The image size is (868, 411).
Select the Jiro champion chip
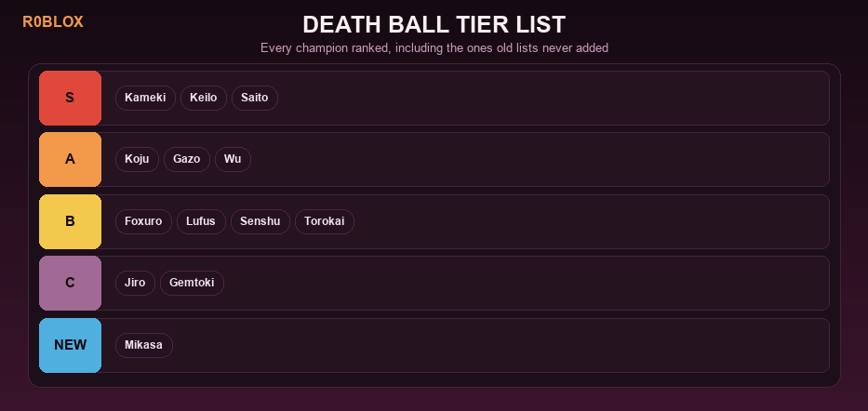point(135,283)
